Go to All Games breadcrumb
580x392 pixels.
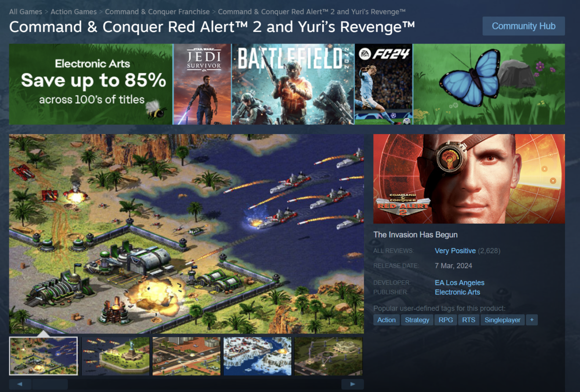[x=25, y=12]
